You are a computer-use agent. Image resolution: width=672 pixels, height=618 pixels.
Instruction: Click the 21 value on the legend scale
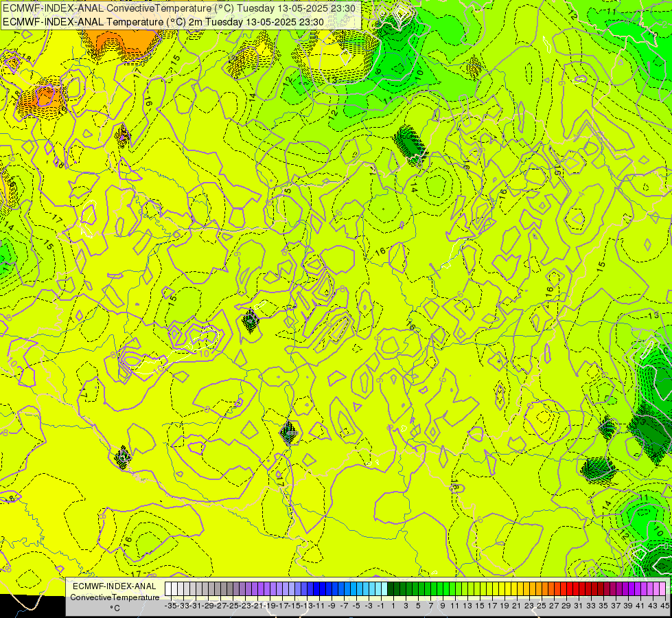[x=517, y=606]
